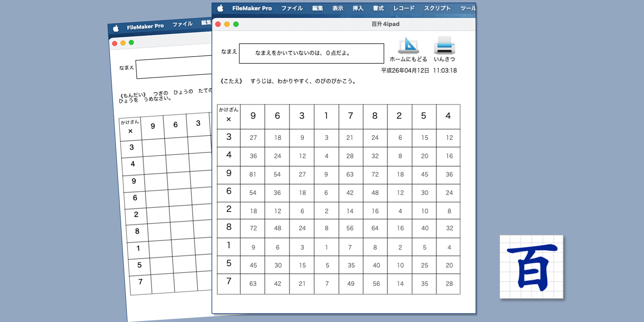
Task: Close the 百升 4ipad window
Action: coord(218,24)
